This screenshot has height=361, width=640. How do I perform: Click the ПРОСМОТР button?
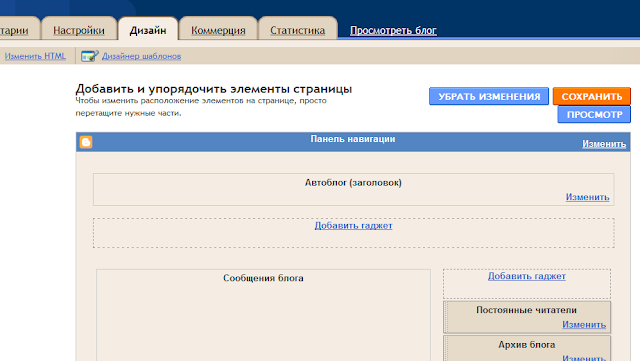tap(594, 115)
